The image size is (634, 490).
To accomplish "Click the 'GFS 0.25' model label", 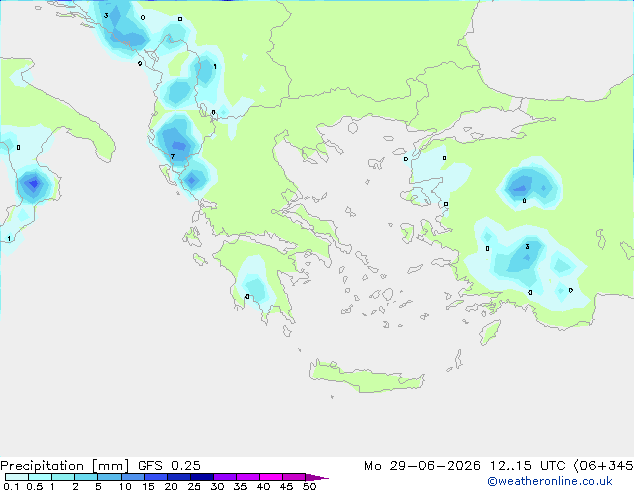I will [169, 466].
